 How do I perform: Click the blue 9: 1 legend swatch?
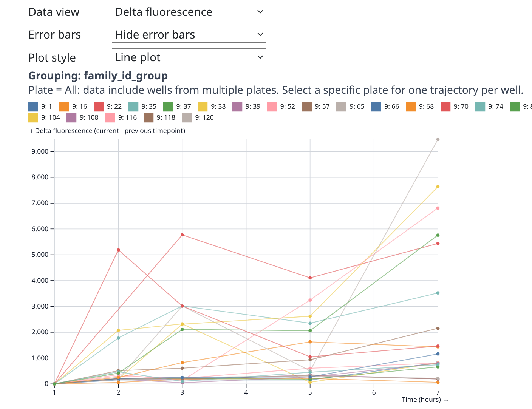point(33,106)
